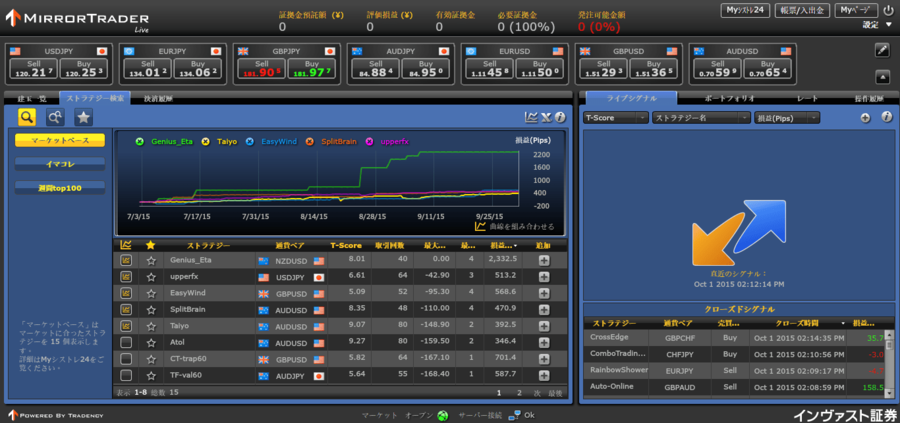The height and width of the screenshot is (423, 900).
Task: Favorite the upperfx strategy star
Action: click(x=151, y=276)
